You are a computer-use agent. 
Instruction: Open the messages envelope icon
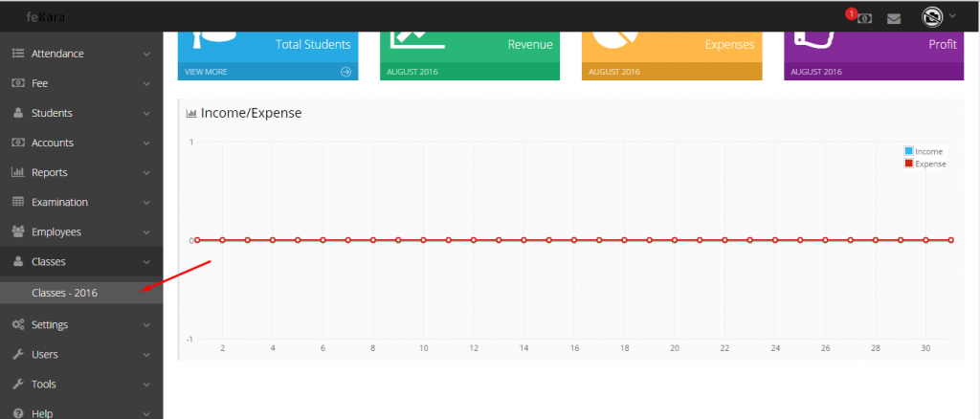894,19
